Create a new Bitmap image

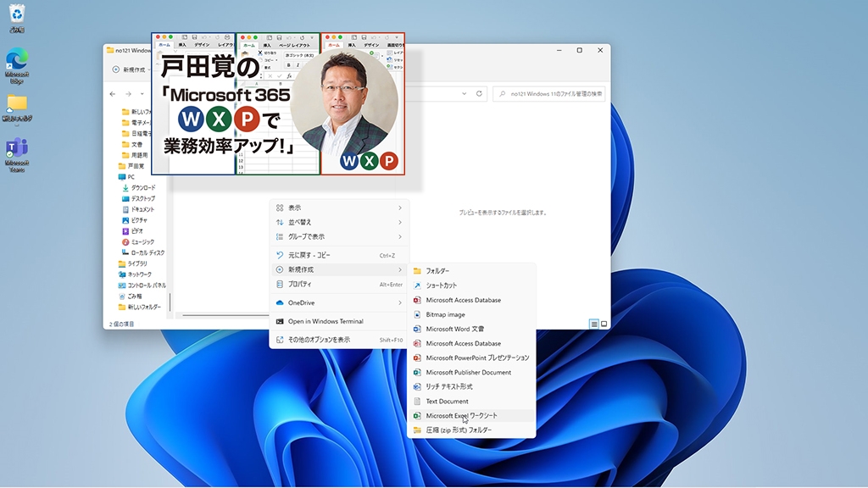coord(471,314)
